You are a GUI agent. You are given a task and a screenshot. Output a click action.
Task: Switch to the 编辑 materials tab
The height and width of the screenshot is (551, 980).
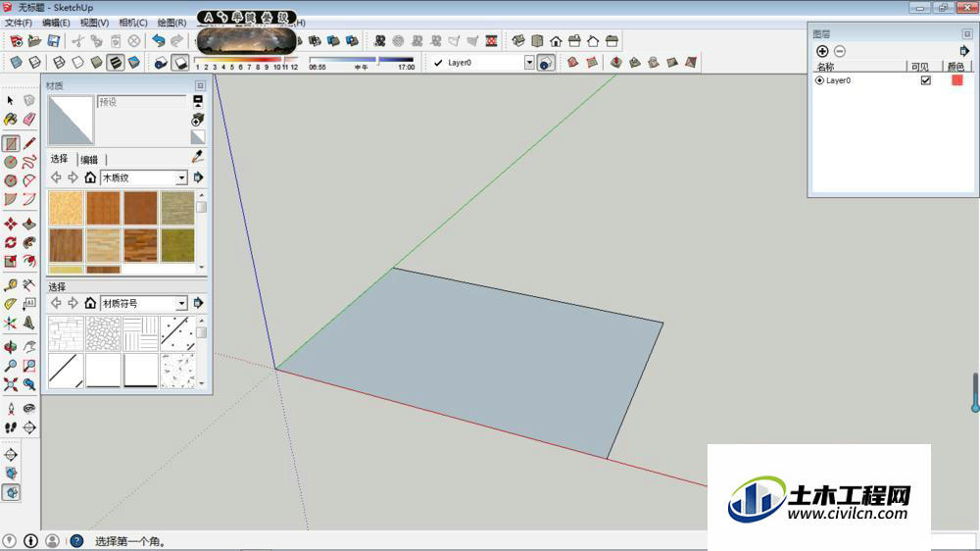pyautogui.click(x=89, y=160)
